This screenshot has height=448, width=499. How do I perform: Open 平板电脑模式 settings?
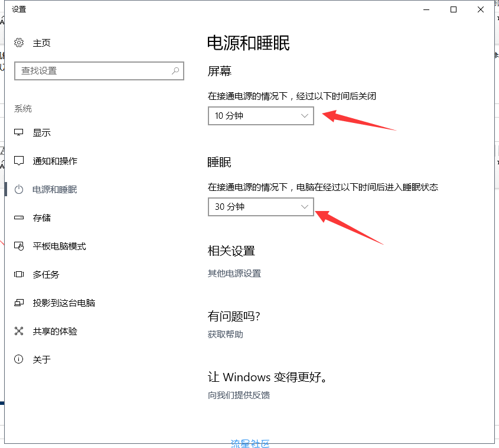pos(59,246)
